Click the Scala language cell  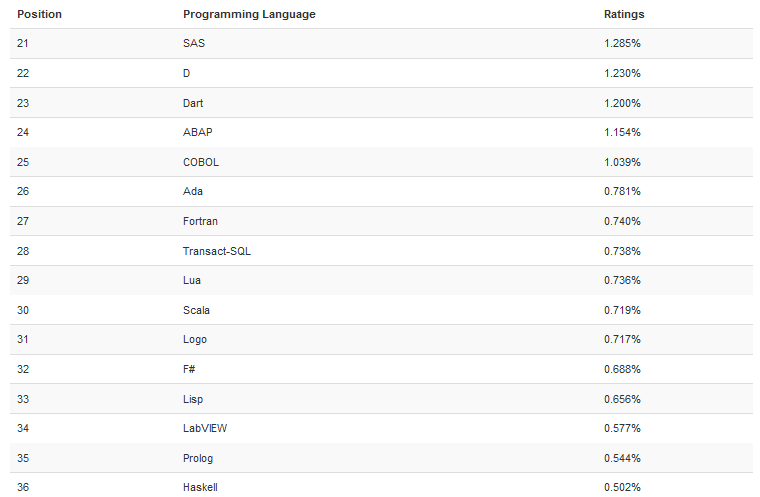coord(196,311)
